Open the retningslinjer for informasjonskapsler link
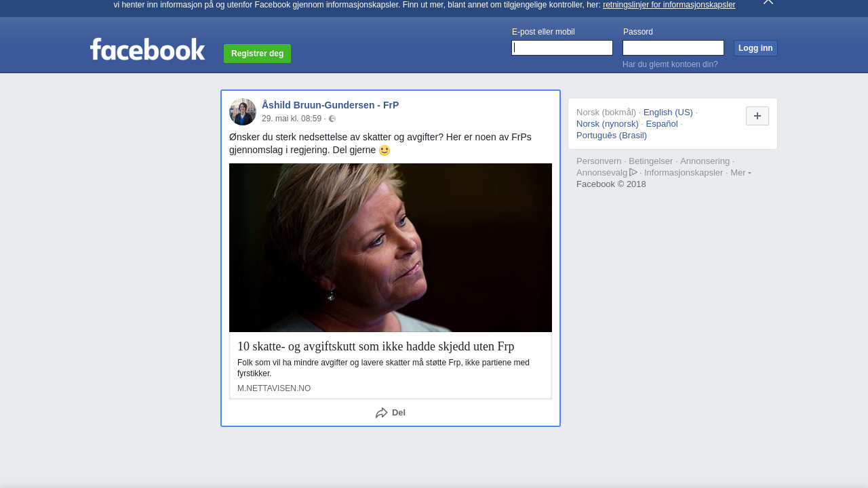Viewport: 868px width, 488px height. pyautogui.click(x=669, y=5)
